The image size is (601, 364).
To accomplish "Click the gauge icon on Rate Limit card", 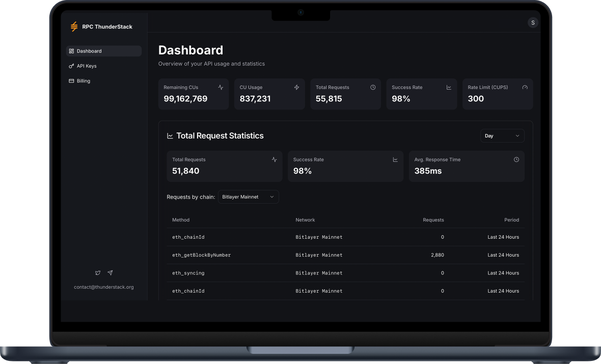I will coord(525,88).
